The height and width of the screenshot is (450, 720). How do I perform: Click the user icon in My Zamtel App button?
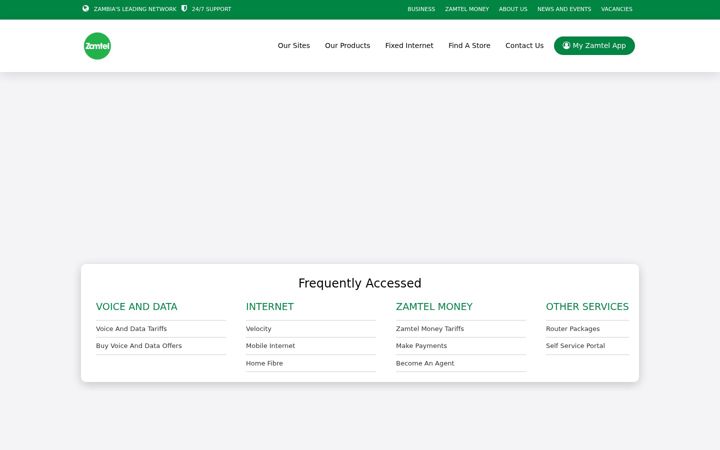point(566,45)
